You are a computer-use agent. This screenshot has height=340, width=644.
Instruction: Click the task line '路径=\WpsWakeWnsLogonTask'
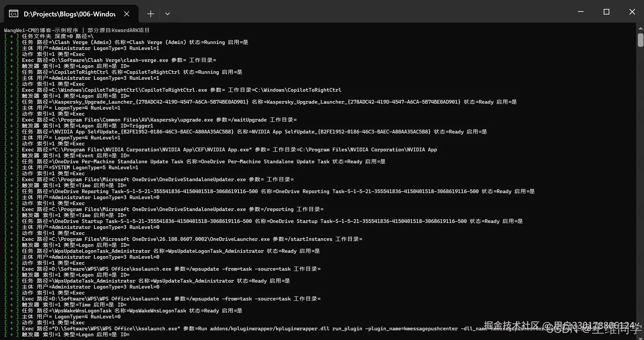123,311
